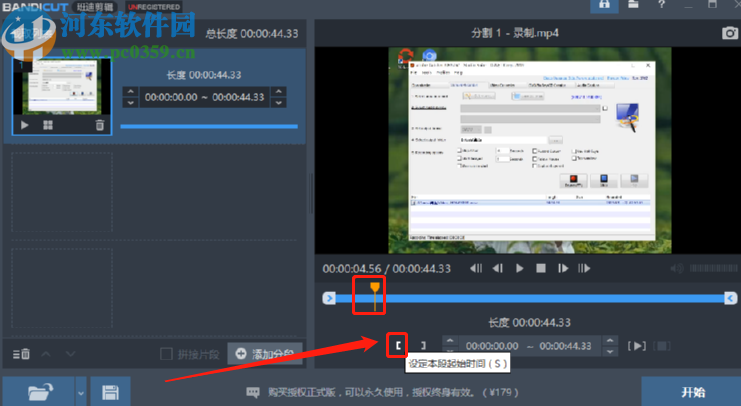Increase start time stepper below timeline
This screenshot has width=741, height=406.
click(x=450, y=341)
